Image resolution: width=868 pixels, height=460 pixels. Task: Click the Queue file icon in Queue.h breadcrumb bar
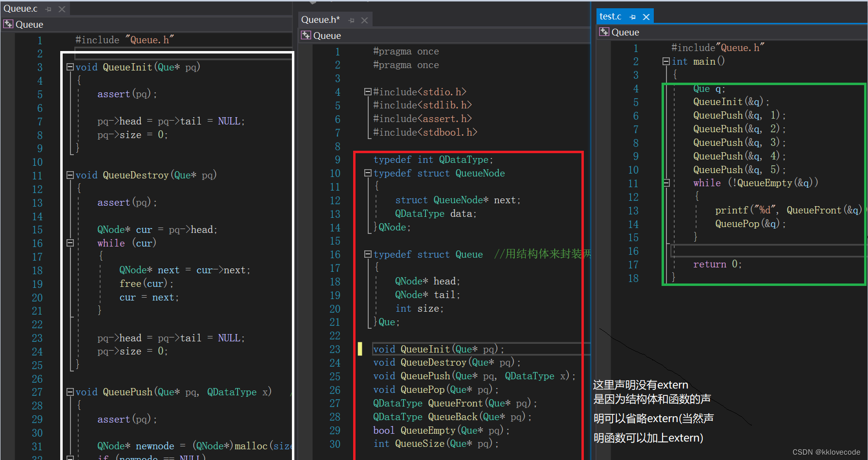pos(306,35)
